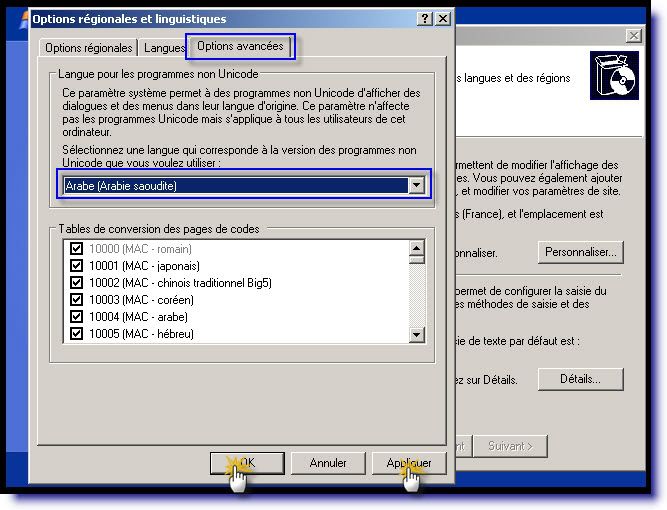Click the Annuler button

click(328, 463)
